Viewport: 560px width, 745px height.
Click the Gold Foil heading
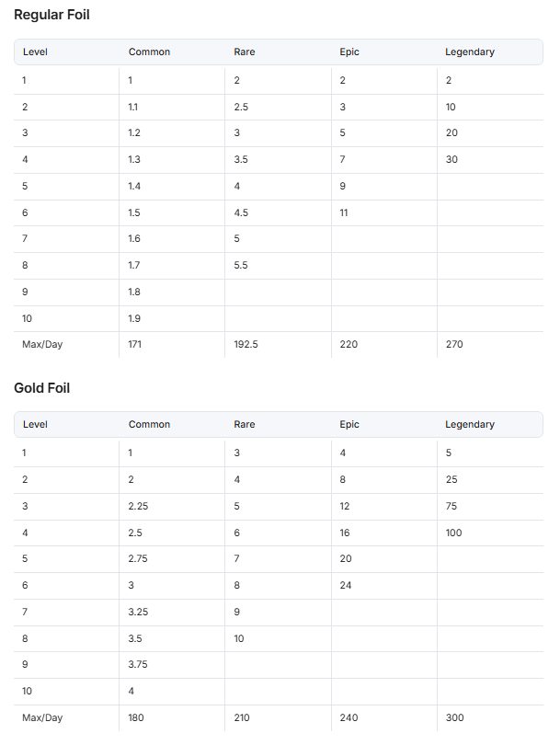pos(41,388)
